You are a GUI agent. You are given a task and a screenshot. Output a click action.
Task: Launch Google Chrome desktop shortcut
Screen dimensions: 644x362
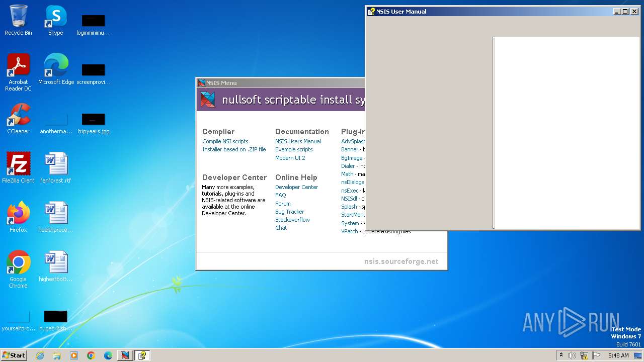(18, 269)
